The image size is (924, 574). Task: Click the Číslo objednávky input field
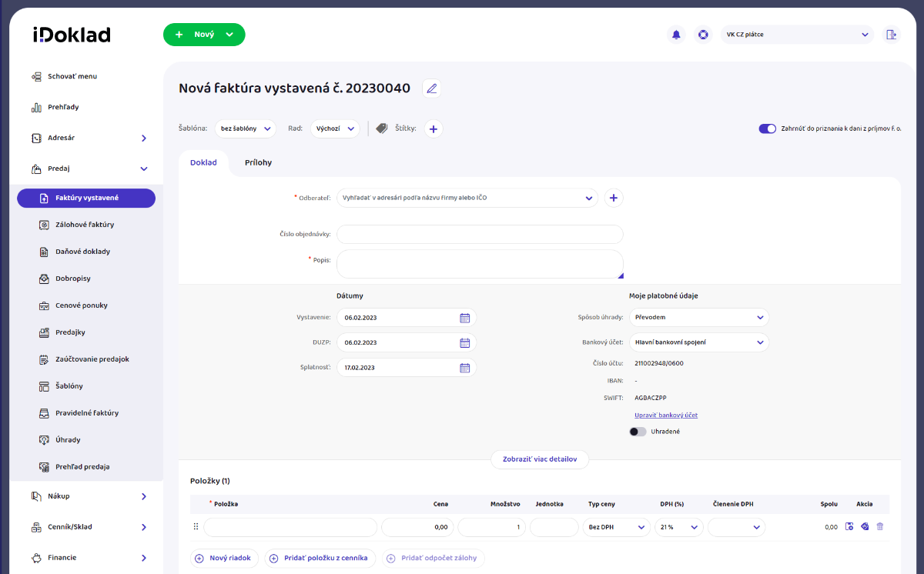[479, 234]
